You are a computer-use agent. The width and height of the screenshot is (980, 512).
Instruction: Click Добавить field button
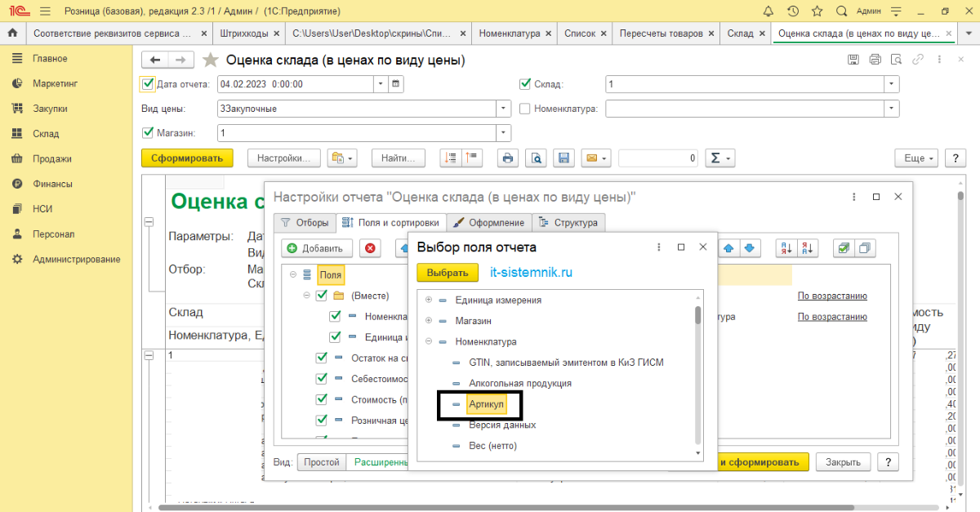pyautogui.click(x=318, y=248)
